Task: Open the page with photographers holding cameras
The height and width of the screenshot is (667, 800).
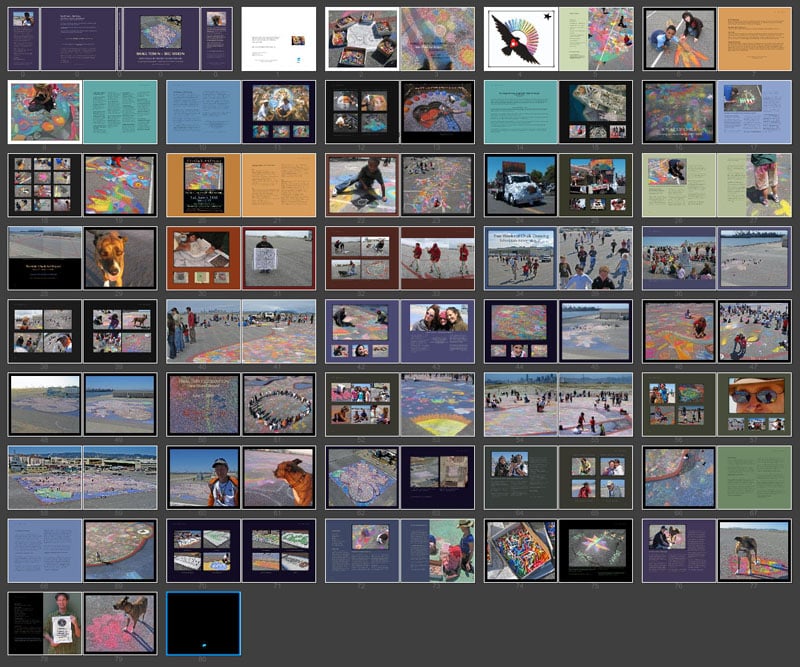Action: [521, 478]
